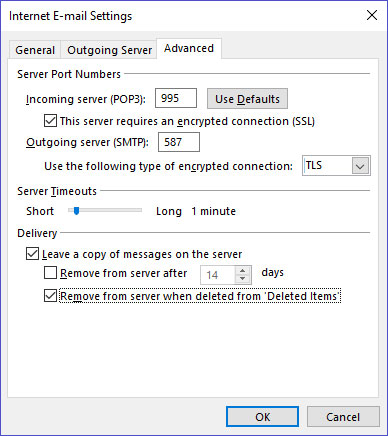Click the Server Timeouts slider thumb

click(76, 211)
